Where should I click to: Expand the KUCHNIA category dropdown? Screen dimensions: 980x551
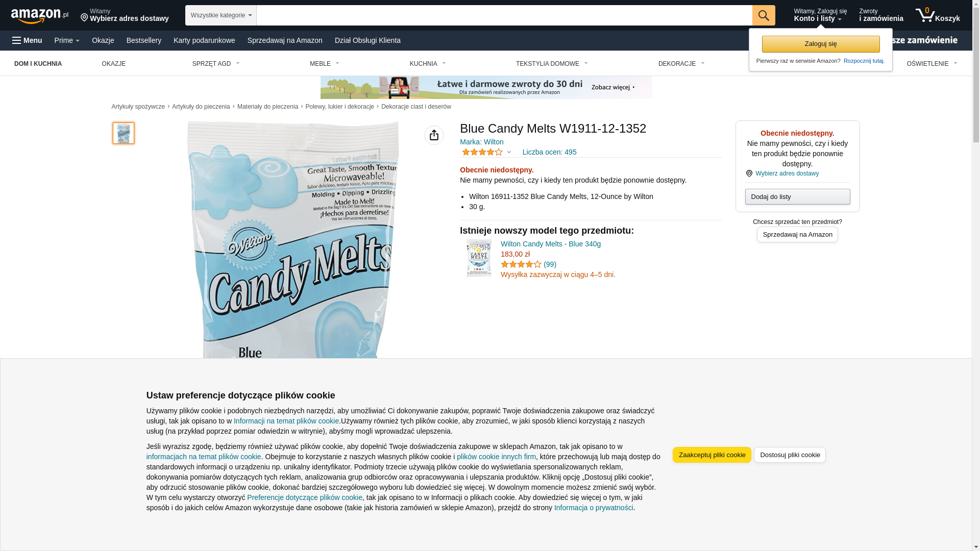[x=428, y=64]
